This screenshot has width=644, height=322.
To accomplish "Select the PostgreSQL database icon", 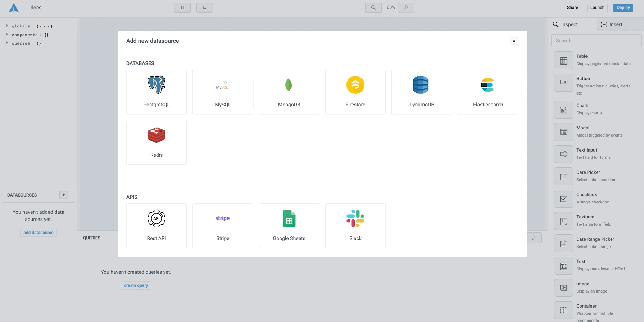I will tap(156, 85).
